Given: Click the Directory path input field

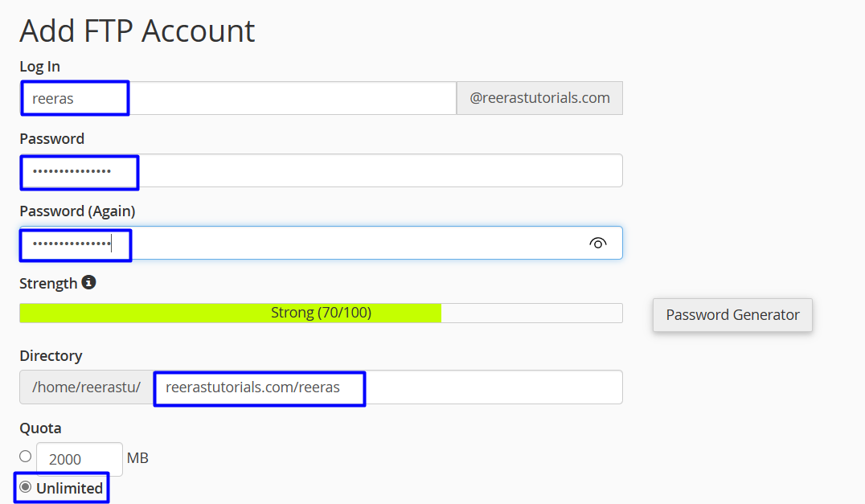Looking at the screenshot, I should pos(387,387).
